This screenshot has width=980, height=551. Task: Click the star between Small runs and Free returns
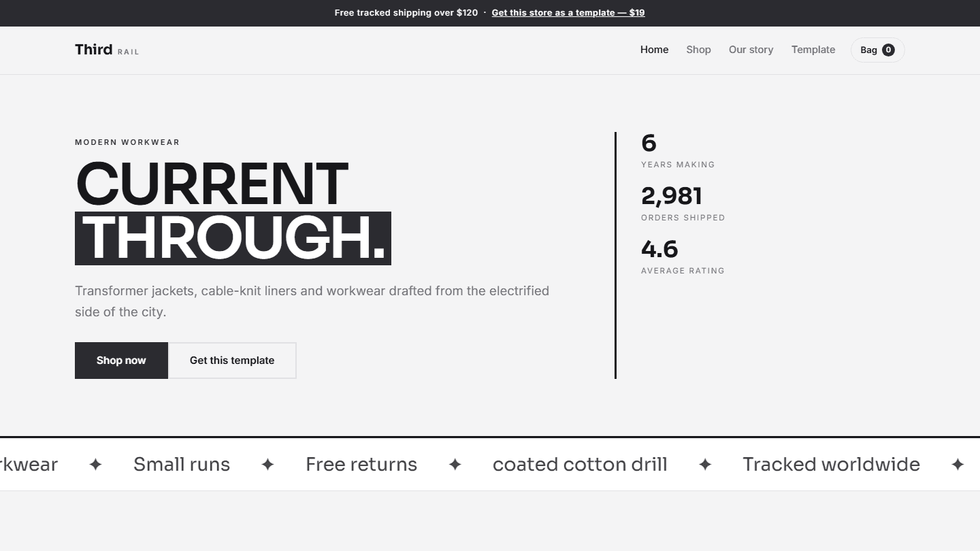tap(268, 465)
